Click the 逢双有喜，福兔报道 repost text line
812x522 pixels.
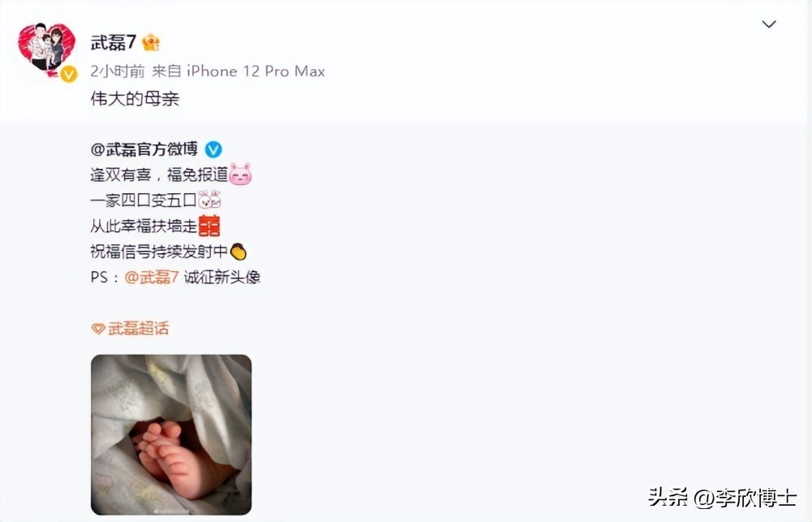pos(159,175)
